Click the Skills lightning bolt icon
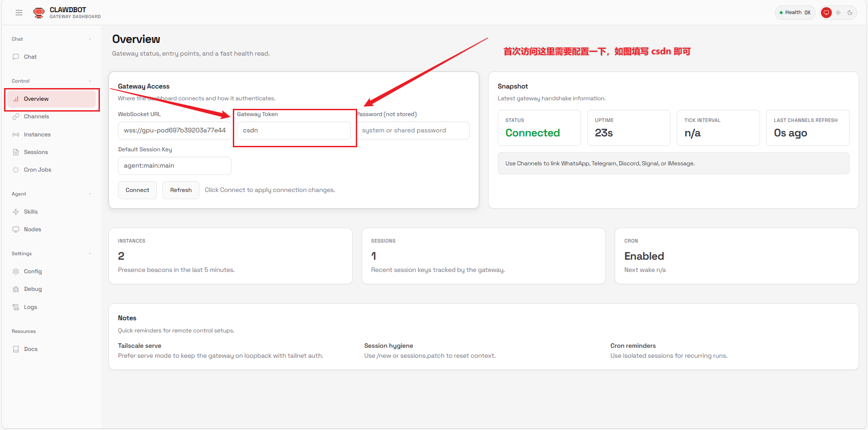The height and width of the screenshot is (430, 868). pyautogui.click(x=16, y=212)
